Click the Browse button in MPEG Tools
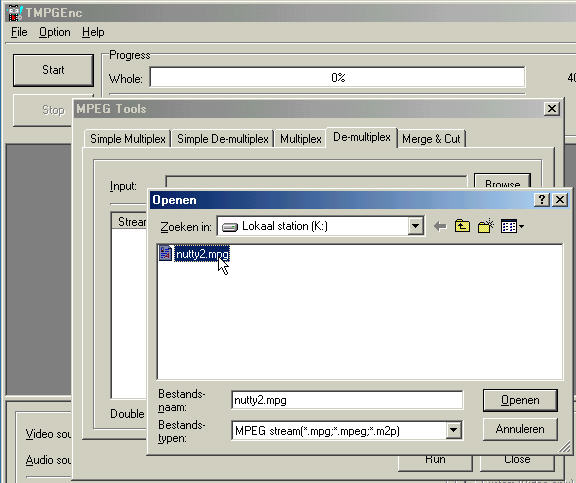 [502, 181]
